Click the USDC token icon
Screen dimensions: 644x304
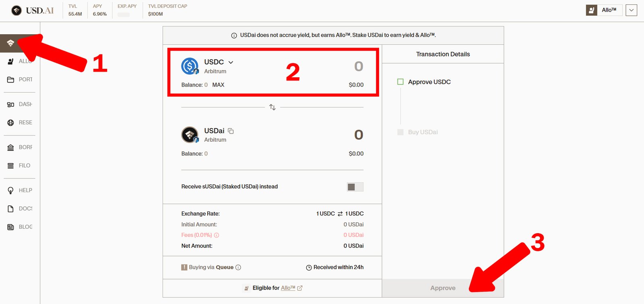(190, 66)
